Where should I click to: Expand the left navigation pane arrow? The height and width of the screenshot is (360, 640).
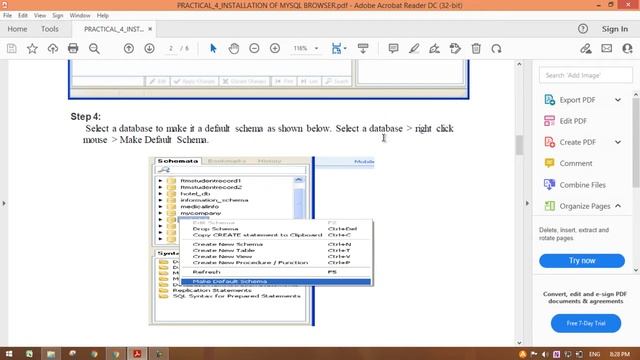(4, 203)
